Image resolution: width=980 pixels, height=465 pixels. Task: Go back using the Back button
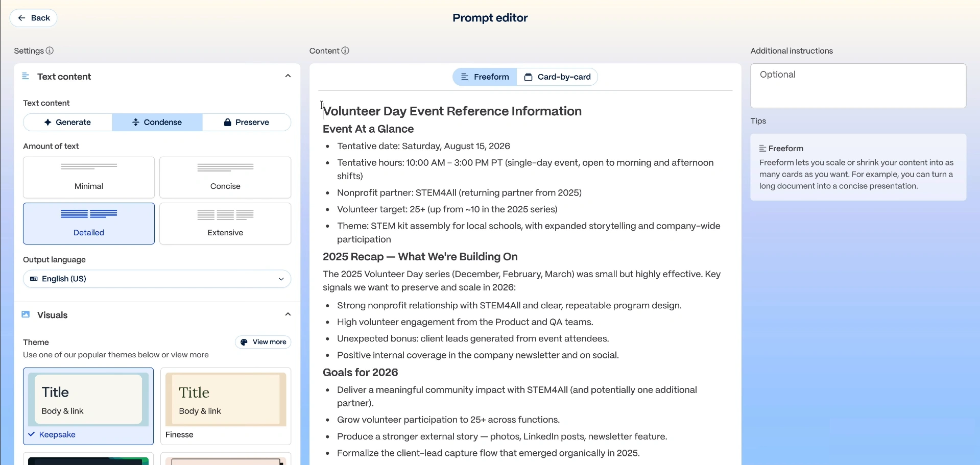pyautogui.click(x=34, y=18)
